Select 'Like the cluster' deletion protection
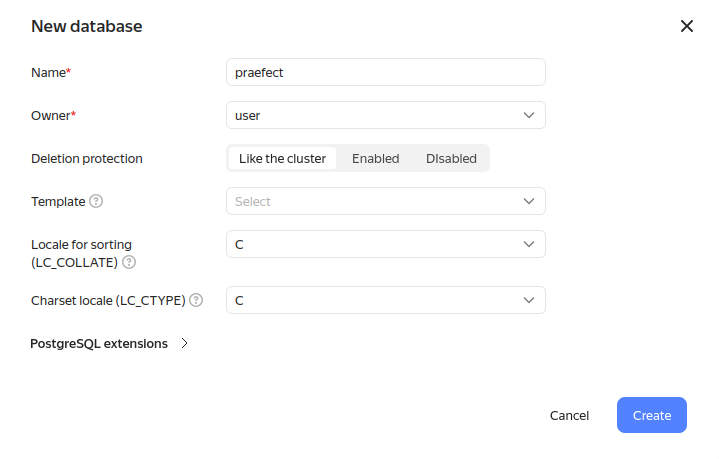This screenshot has width=719, height=459. pyautogui.click(x=282, y=158)
